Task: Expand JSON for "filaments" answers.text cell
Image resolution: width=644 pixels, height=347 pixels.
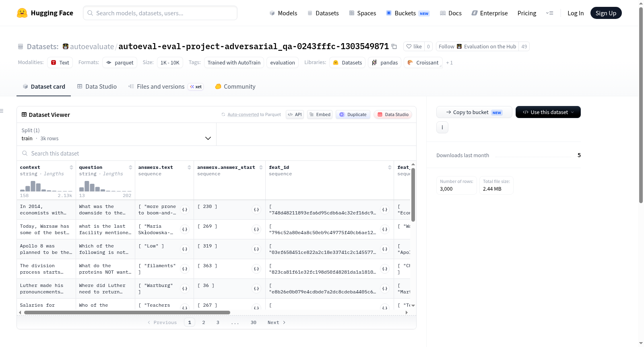Action: coord(185,269)
